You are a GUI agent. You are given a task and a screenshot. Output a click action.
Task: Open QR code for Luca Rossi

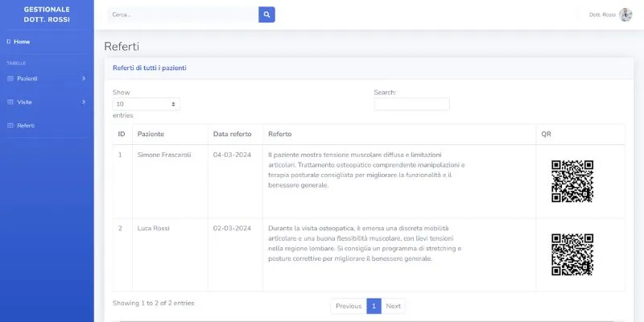click(572, 254)
